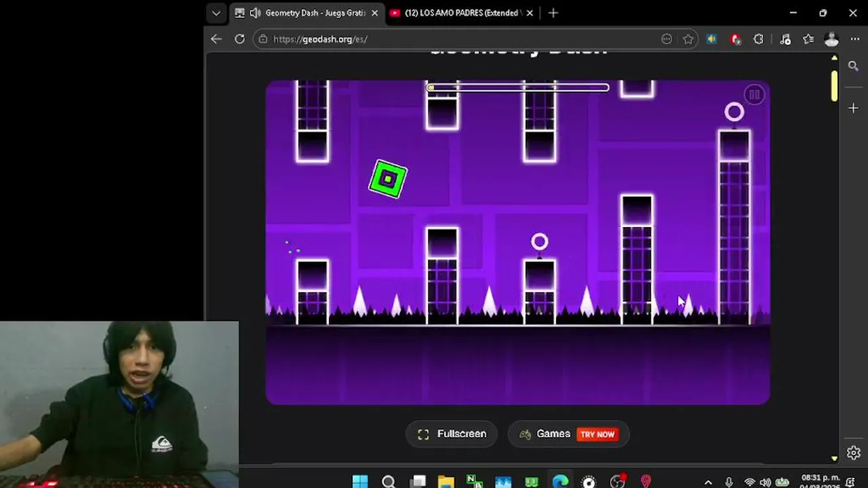Click the page scrollbar down arrow
868x488 pixels.
pos(834,459)
